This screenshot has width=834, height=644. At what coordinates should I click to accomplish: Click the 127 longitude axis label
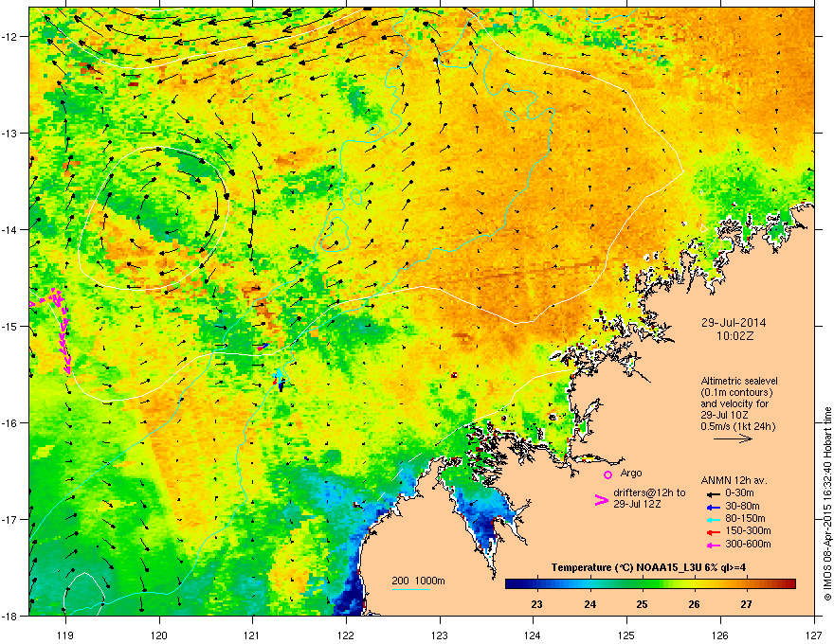pyautogui.click(x=814, y=635)
